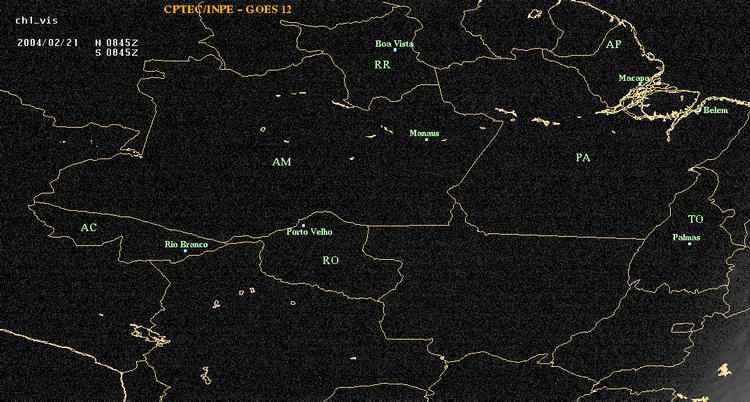Click the AM state label
This screenshot has height=402, width=750.
tap(281, 162)
